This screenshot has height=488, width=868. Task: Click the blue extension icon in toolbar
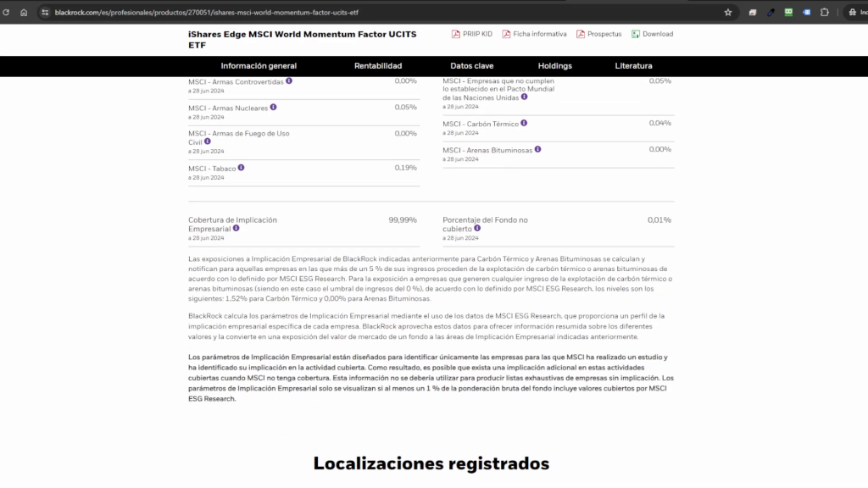(x=807, y=12)
